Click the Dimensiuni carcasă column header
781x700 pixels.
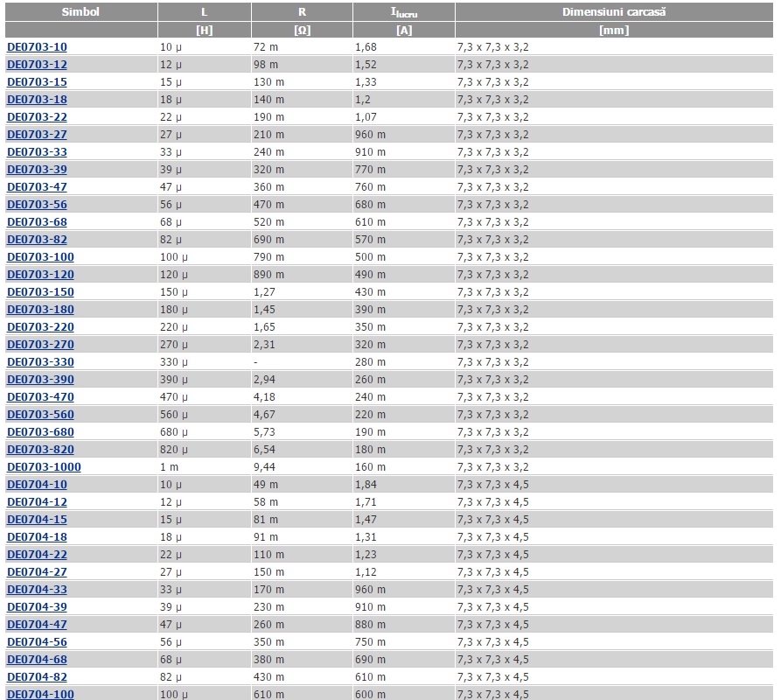[614, 12]
